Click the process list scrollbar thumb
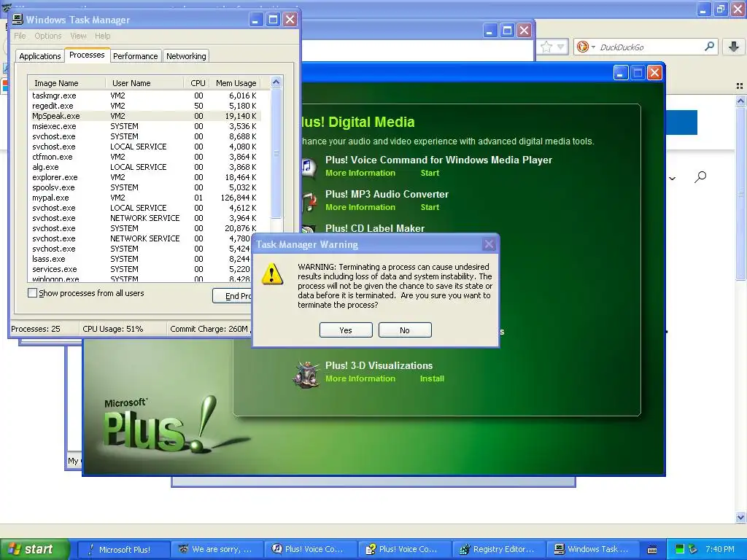 point(276,153)
